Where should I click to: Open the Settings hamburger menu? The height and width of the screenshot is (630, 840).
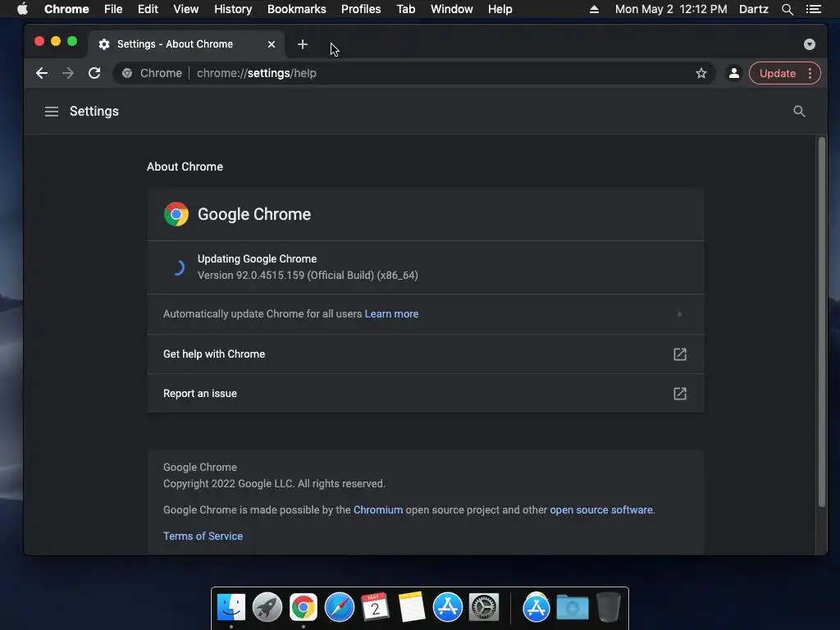point(52,112)
